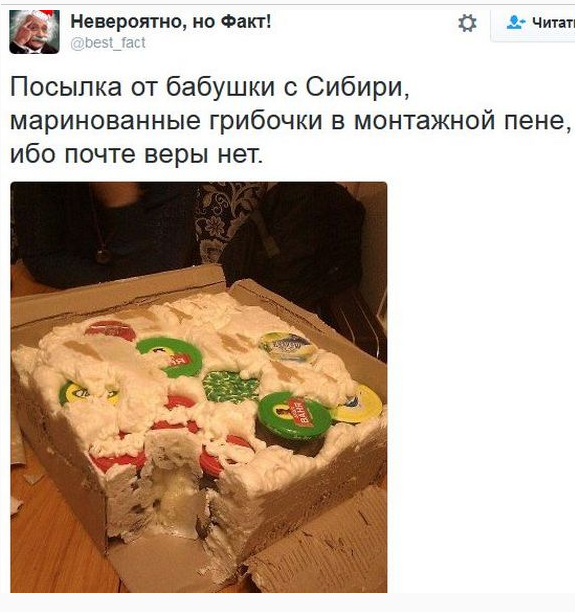Open the Einstein avatar of best_fact
Viewport: 575px width, 612px height.
point(34,32)
